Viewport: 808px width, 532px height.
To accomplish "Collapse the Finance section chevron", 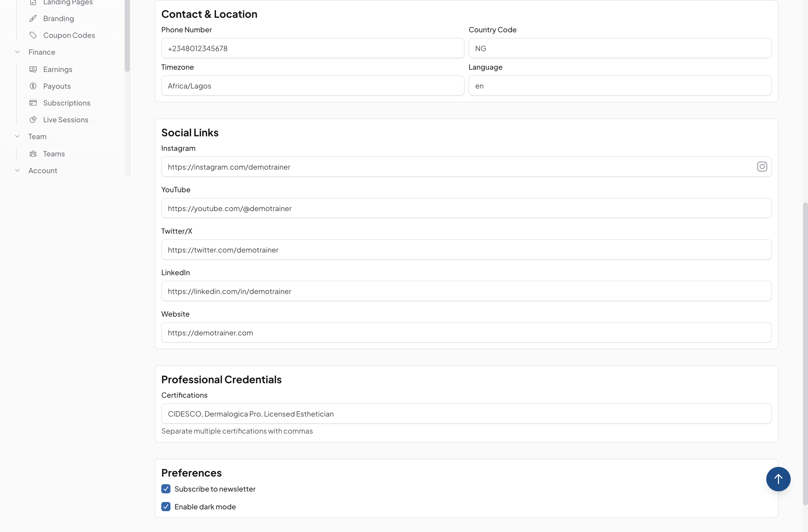I will tap(17, 52).
